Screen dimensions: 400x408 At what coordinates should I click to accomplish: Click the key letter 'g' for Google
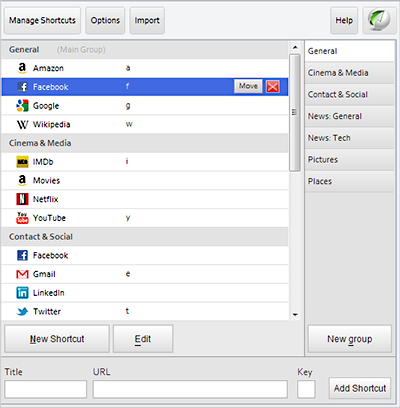(128, 106)
